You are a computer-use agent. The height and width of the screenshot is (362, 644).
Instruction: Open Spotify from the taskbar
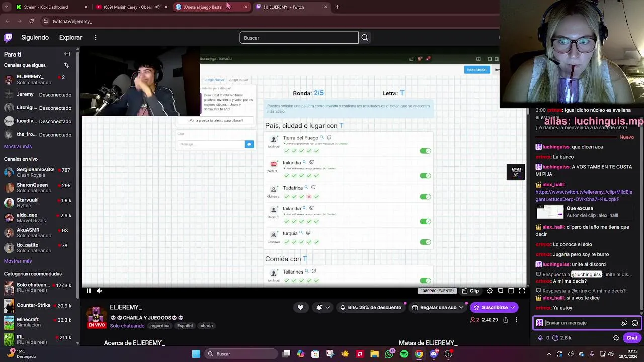404,354
